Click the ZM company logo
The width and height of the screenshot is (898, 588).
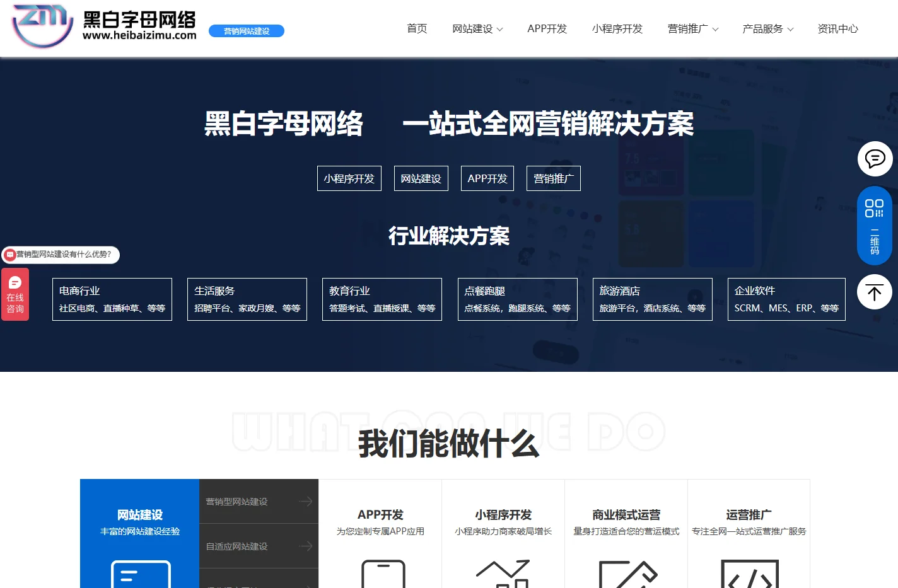tap(43, 26)
